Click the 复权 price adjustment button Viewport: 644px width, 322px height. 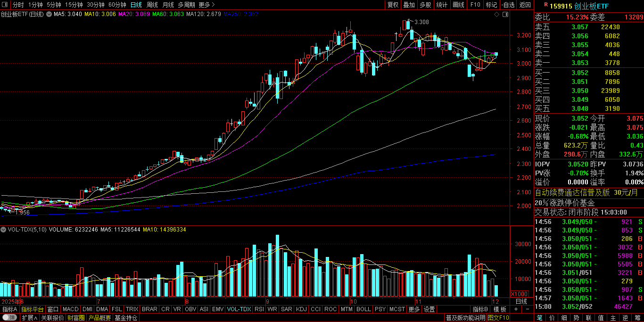tap(393, 5)
